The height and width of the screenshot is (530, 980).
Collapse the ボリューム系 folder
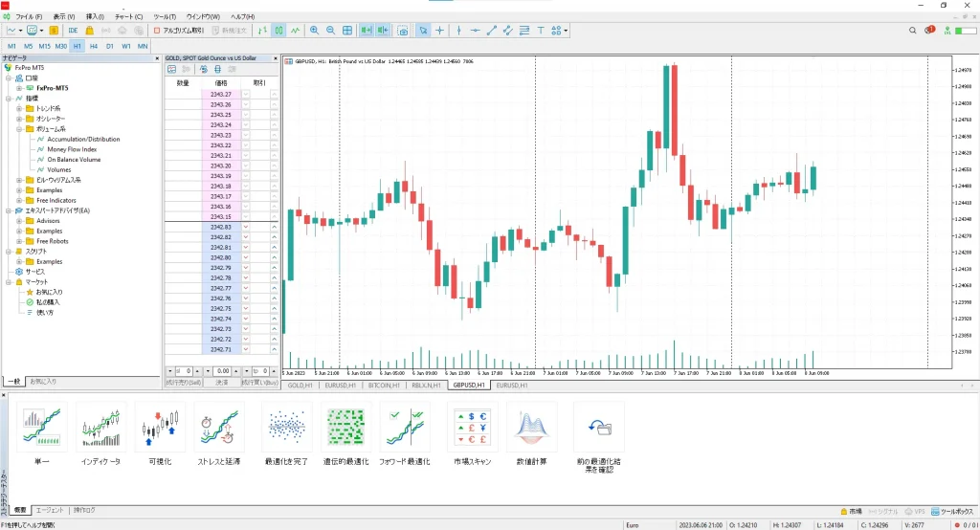(x=19, y=129)
